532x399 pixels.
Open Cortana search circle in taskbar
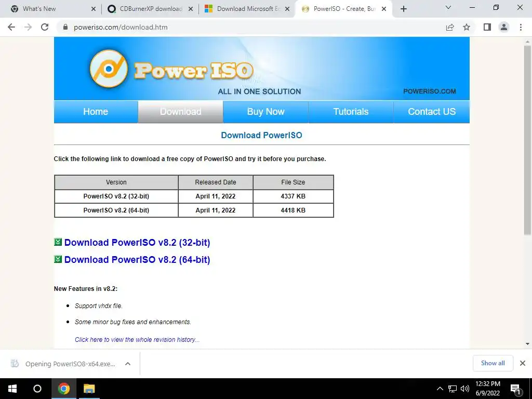tap(37, 389)
